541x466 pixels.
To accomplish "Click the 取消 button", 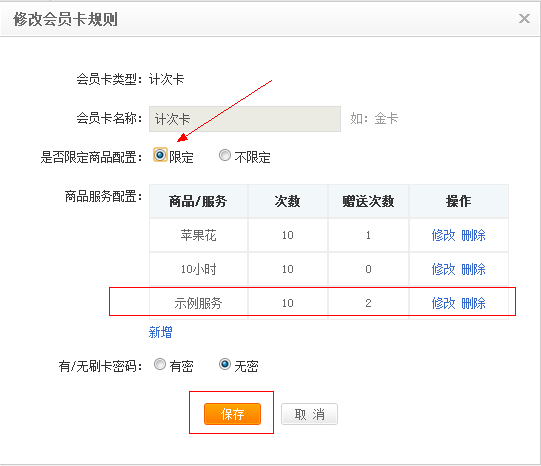I will click(x=309, y=414).
